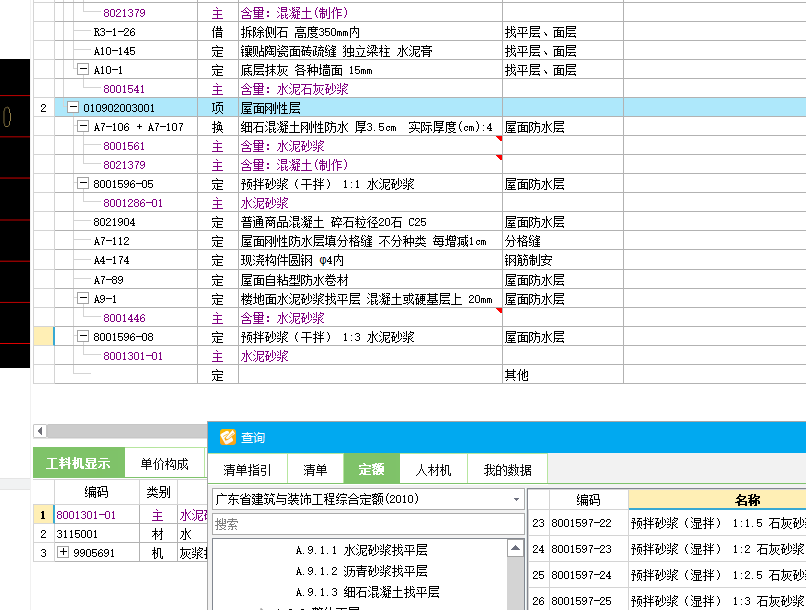Switch to the 清单指引 tab
The image size is (806, 610).
coord(247,470)
